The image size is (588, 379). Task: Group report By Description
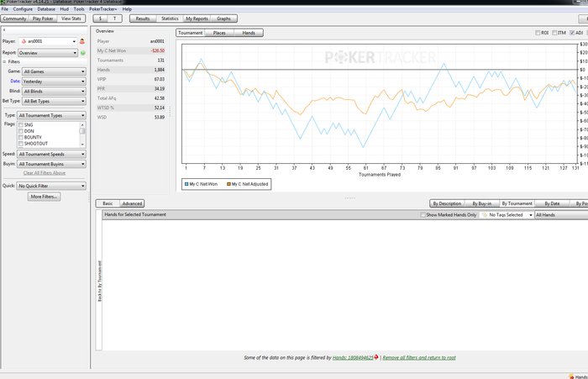click(447, 203)
